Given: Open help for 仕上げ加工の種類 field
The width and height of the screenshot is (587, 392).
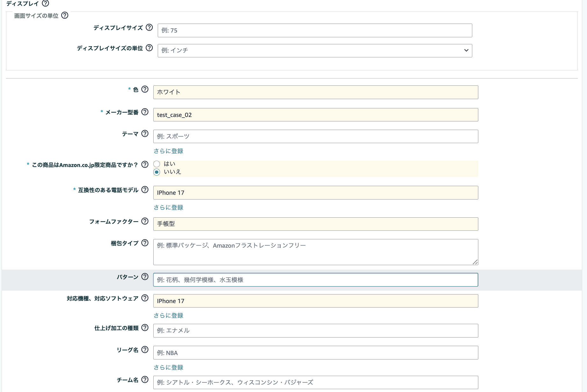Looking at the screenshot, I should [x=145, y=328].
